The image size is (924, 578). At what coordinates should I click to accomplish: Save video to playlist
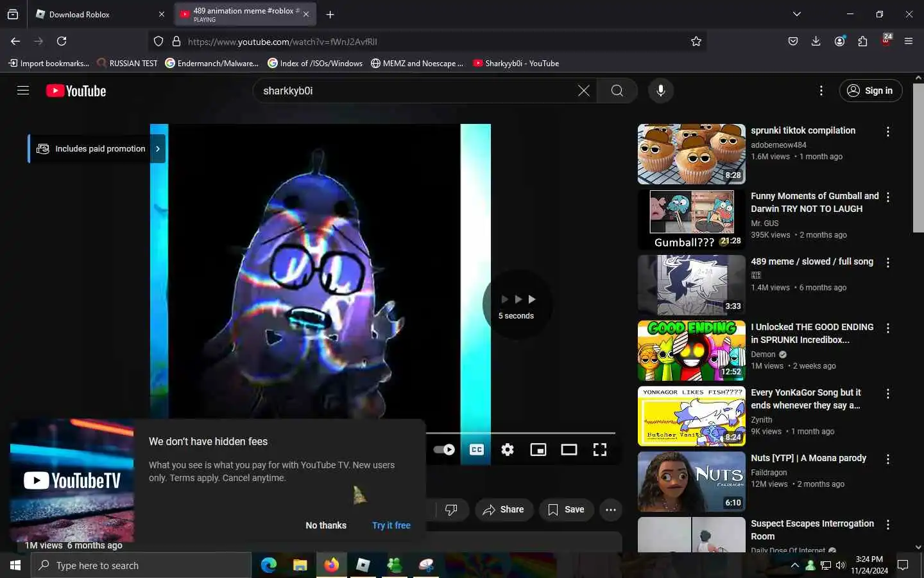(x=566, y=509)
